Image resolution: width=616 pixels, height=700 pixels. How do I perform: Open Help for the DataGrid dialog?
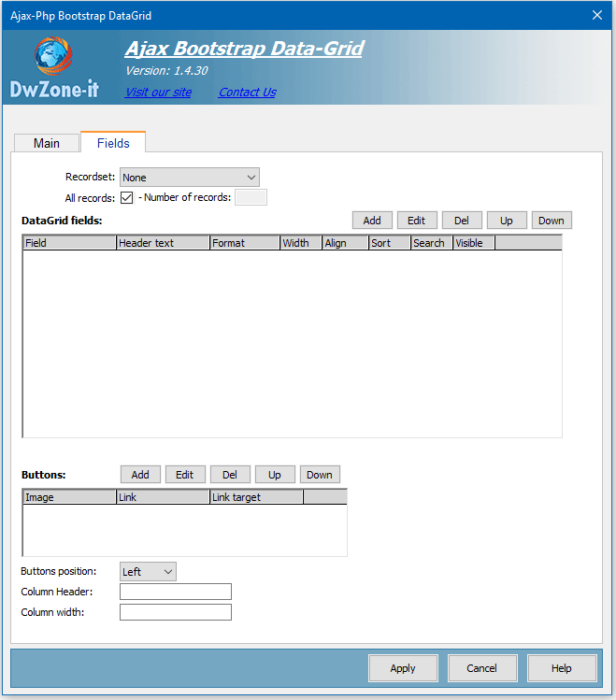click(562, 668)
